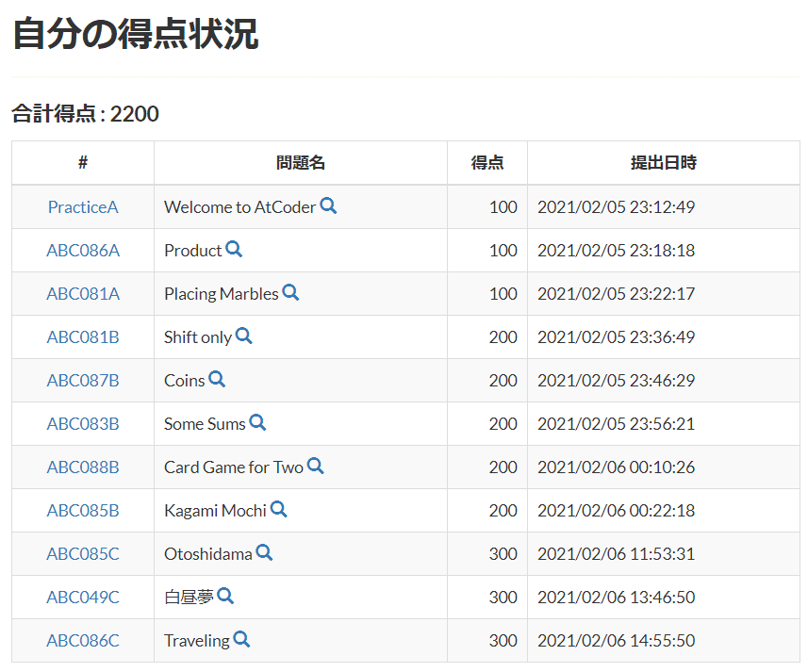Click the magnifier icon beside Otoshidama

coord(264,553)
